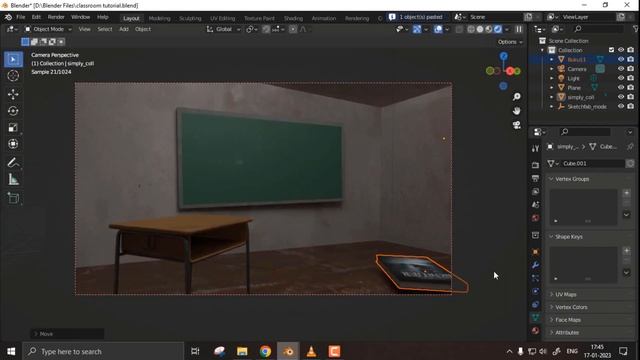Open the Material properties tab
Screen dimensions: 640x360
[536, 330]
